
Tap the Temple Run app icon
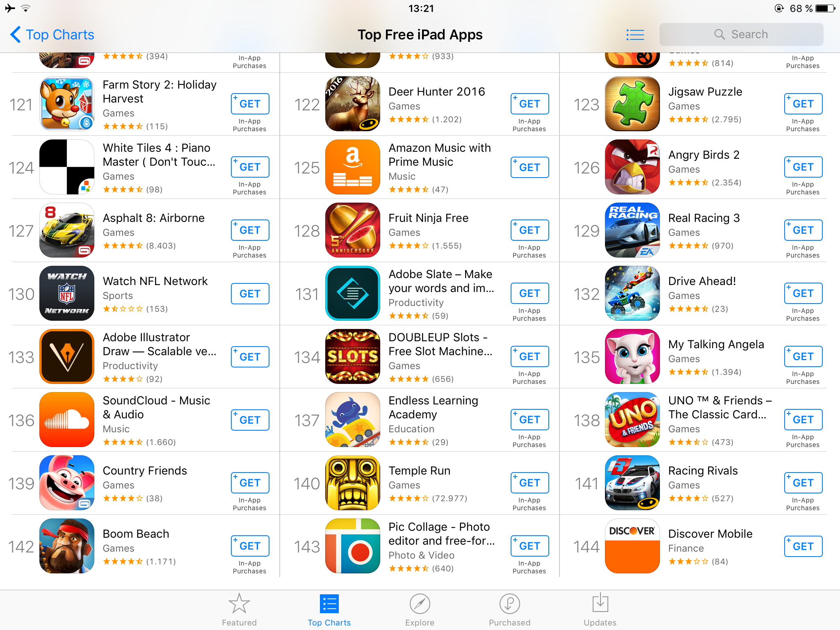click(x=352, y=483)
